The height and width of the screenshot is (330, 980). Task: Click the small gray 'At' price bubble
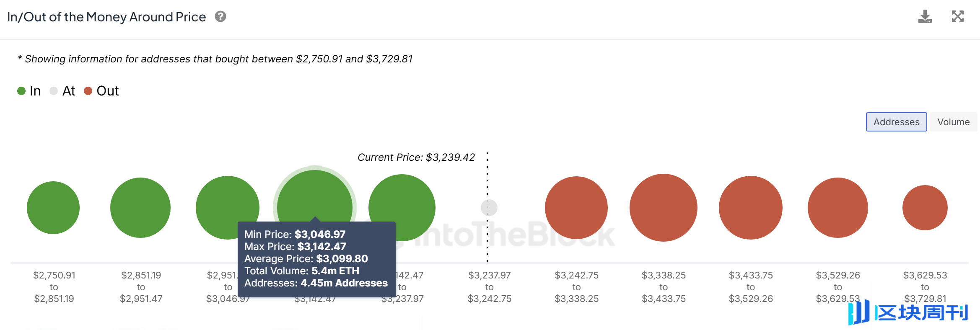pyautogui.click(x=489, y=208)
